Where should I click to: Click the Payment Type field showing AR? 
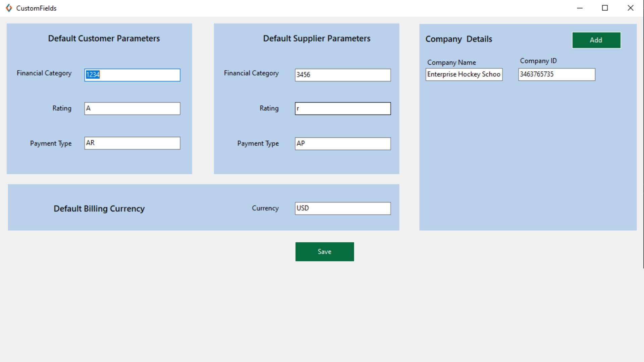pos(132,143)
